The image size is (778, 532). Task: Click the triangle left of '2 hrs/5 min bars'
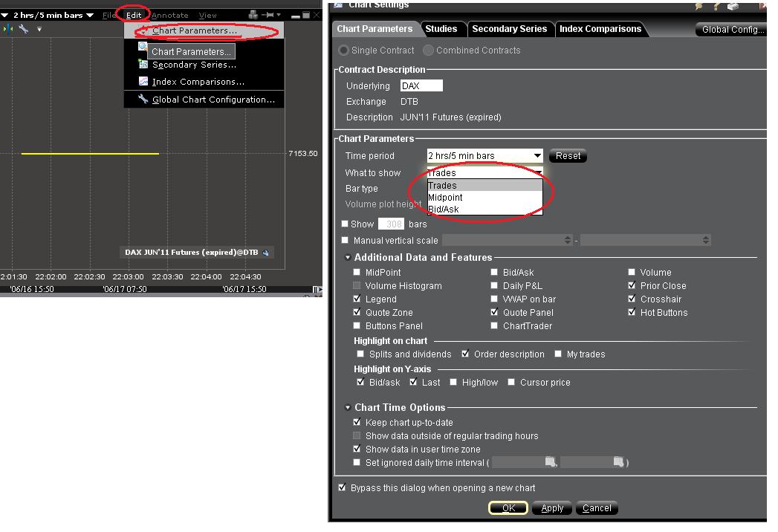(4, 16)
